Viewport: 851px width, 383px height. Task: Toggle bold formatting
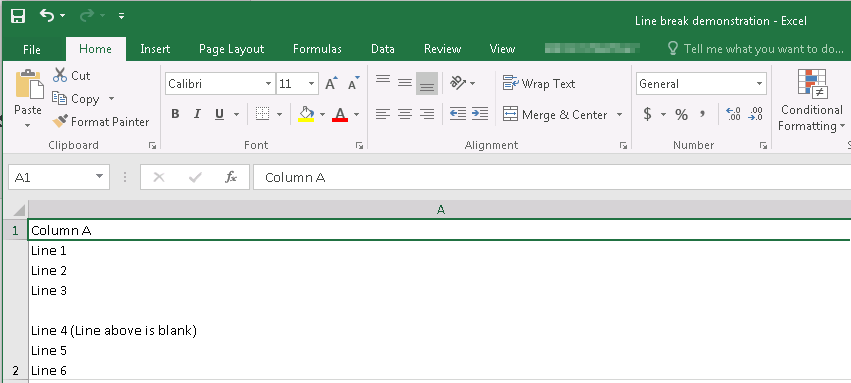(175, 114)
